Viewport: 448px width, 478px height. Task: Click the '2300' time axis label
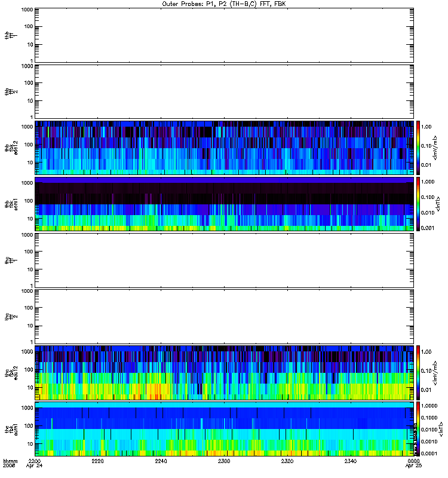click(224, 461)
